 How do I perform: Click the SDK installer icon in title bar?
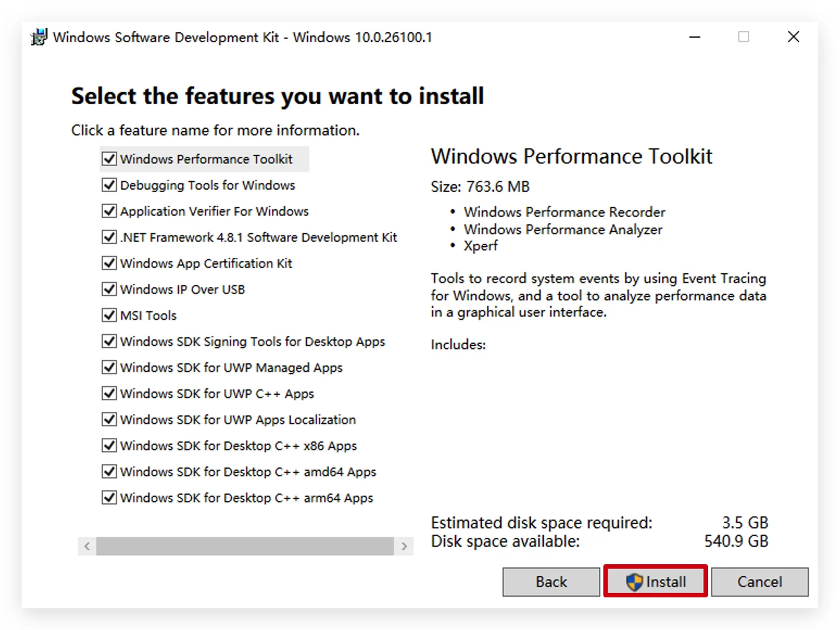39,37
